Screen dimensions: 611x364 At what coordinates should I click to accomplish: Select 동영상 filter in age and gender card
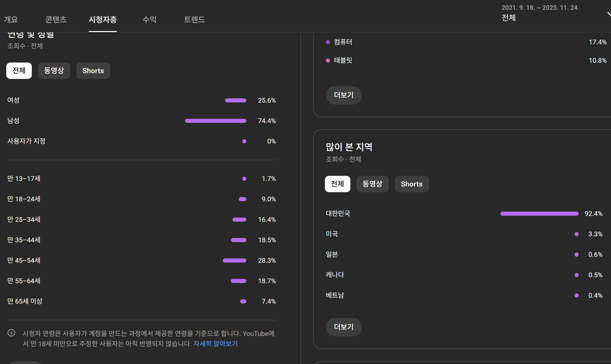point(54,71)
